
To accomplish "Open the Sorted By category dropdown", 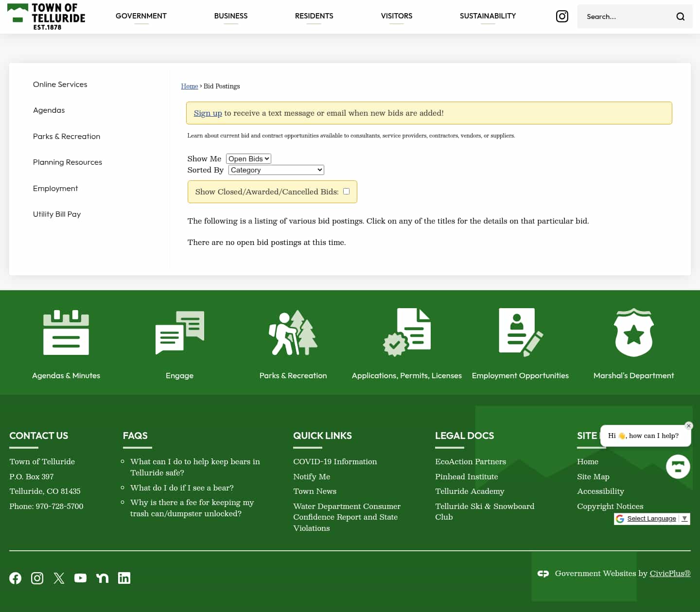I will click(276, 170).
